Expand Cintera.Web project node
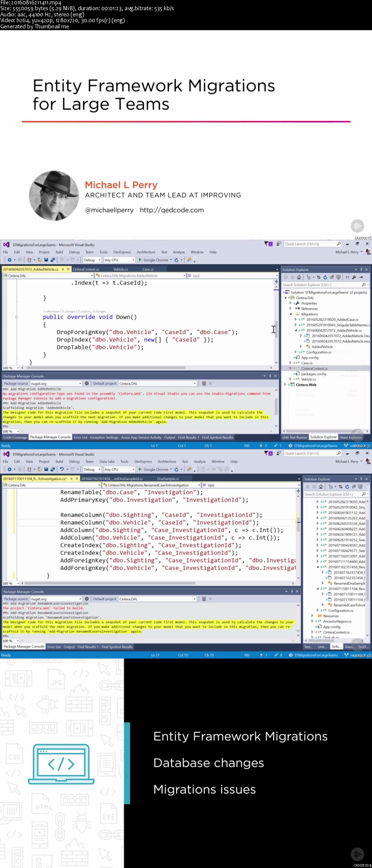 click(x=286, y=385)
